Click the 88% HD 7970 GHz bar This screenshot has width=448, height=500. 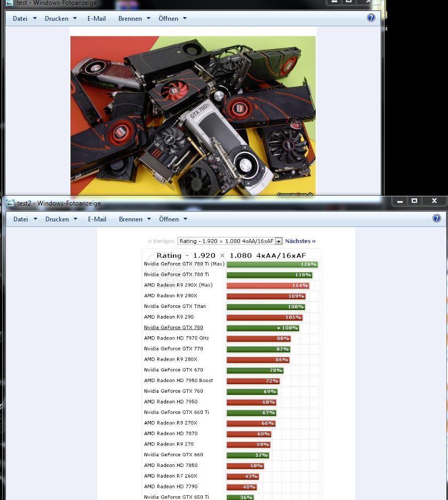[259, 339]
